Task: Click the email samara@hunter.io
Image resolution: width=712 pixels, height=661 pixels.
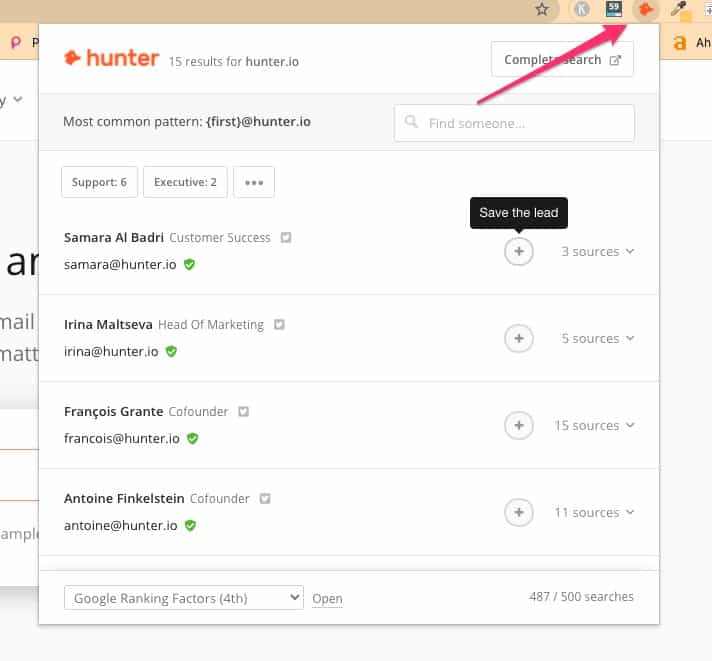Action: tap(120, 265)
